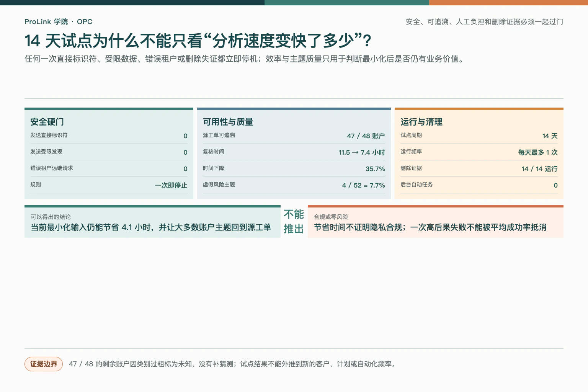Click the '证据边界' pill badge
The width and height of the screenshot is (588, 392).
44,364
